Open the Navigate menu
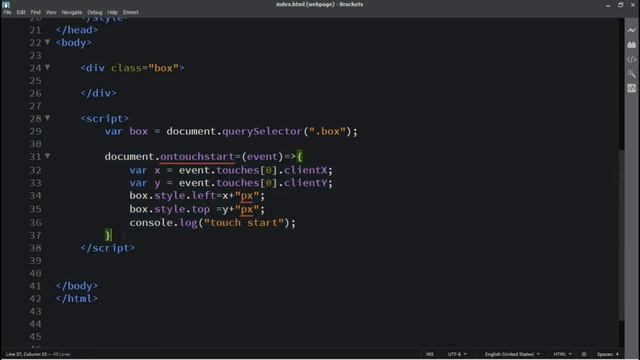 (x=72, y=12)
